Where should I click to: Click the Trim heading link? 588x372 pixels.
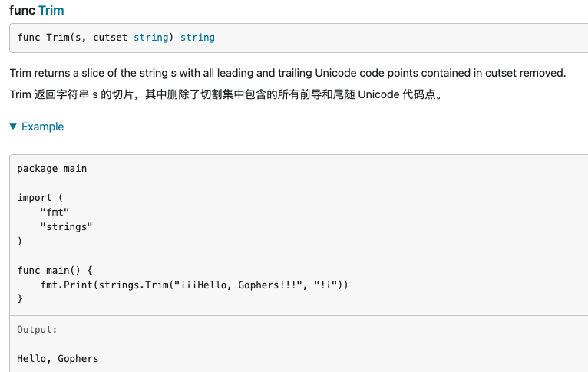[51, 11]
